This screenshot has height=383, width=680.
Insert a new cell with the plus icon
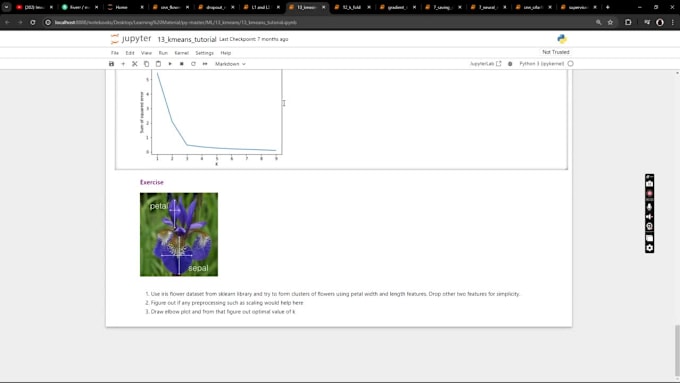(x=123, y=64)
